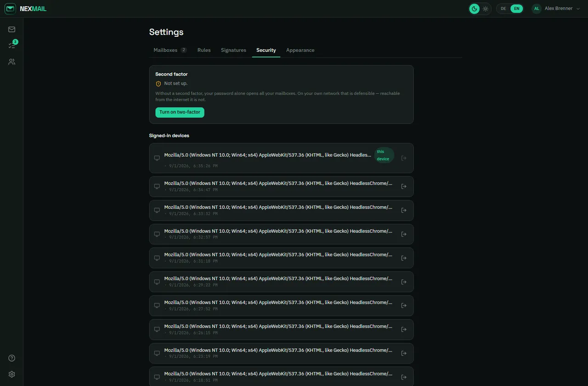Click the timestamp 9/1/2026, 6:32:57 PM

click(193, 238)
